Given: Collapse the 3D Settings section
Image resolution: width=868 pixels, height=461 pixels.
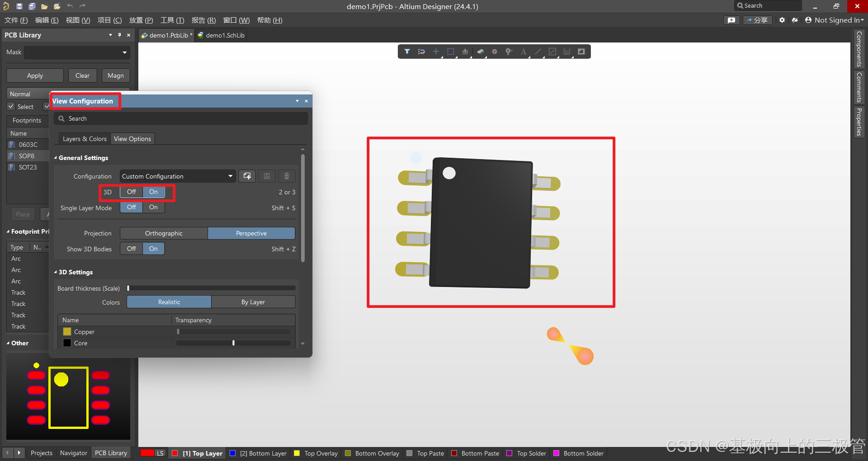Looking at the screenshot, I should 56,272.
